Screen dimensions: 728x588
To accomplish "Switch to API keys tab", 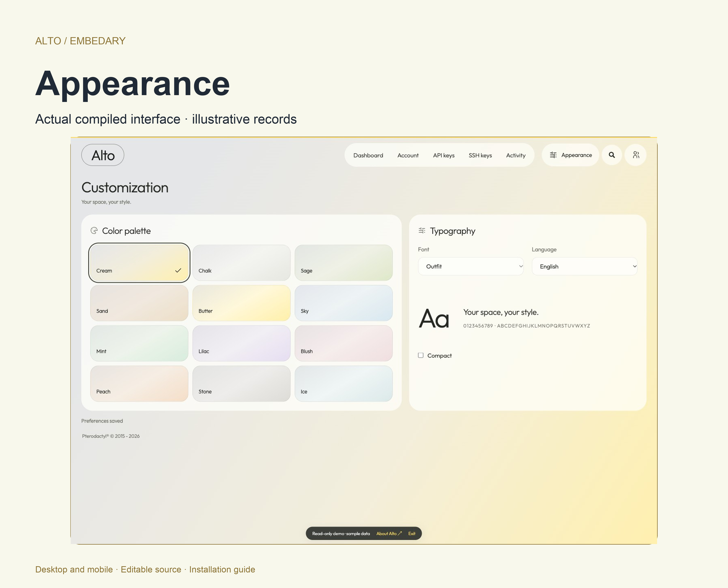I will point(444,155).
